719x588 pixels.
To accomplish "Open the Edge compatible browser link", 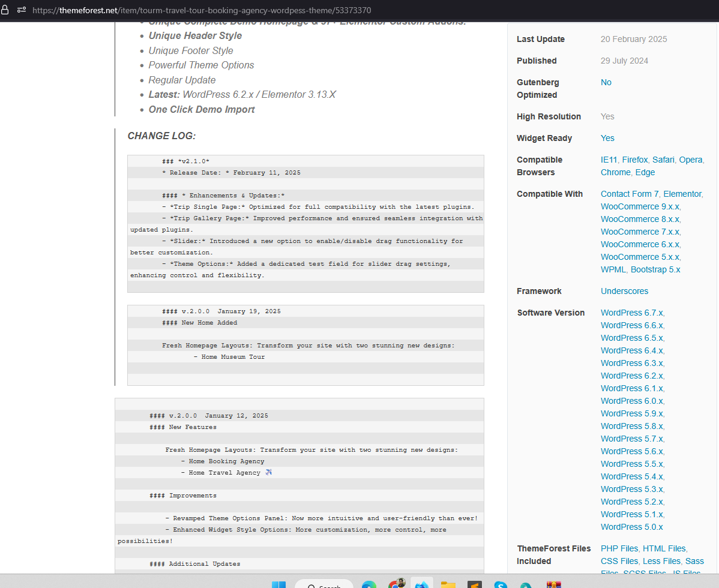I will (x=645, y=172).
